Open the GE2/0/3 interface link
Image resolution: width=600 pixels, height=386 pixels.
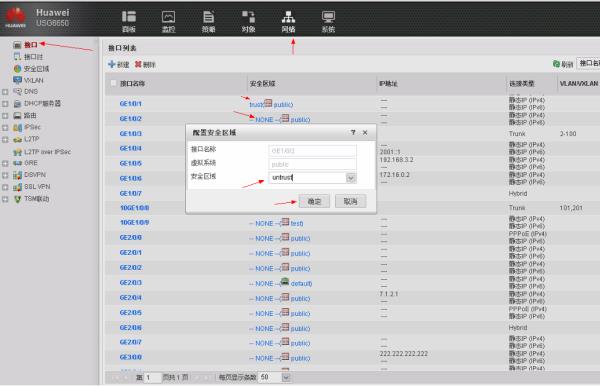tap(130, 283)
